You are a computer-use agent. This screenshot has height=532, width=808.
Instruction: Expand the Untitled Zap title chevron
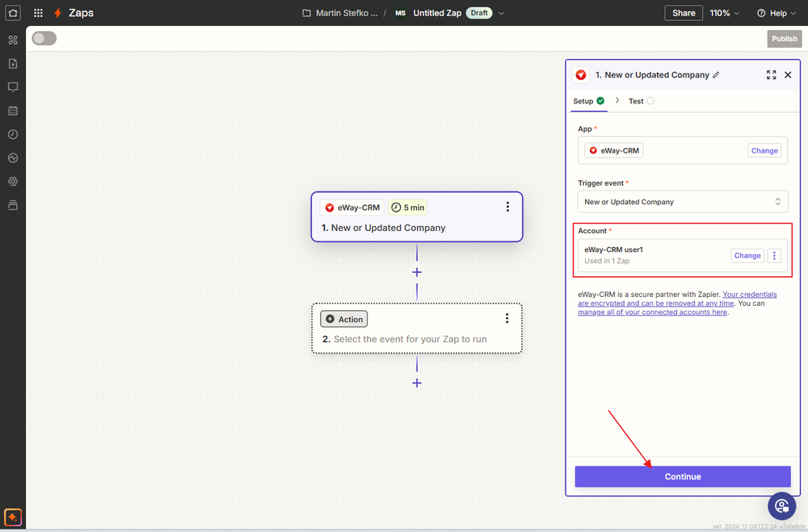(501, 14)
